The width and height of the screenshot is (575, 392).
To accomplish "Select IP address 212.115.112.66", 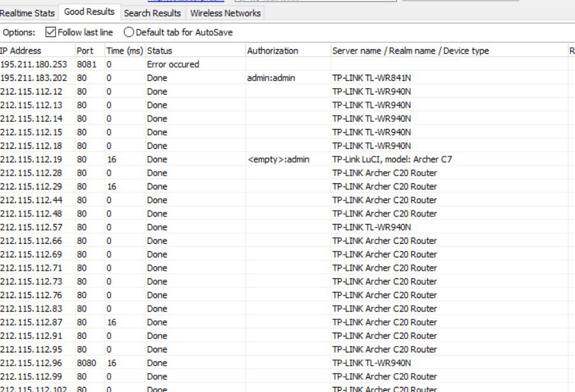I will point(31,241).
